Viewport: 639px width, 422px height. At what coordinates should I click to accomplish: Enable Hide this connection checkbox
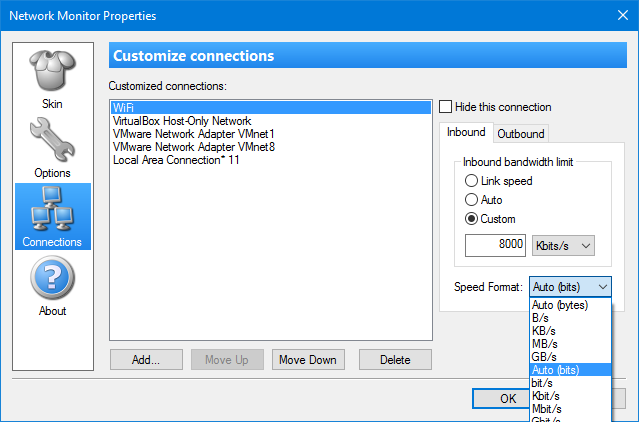click(x=446, y=107)
